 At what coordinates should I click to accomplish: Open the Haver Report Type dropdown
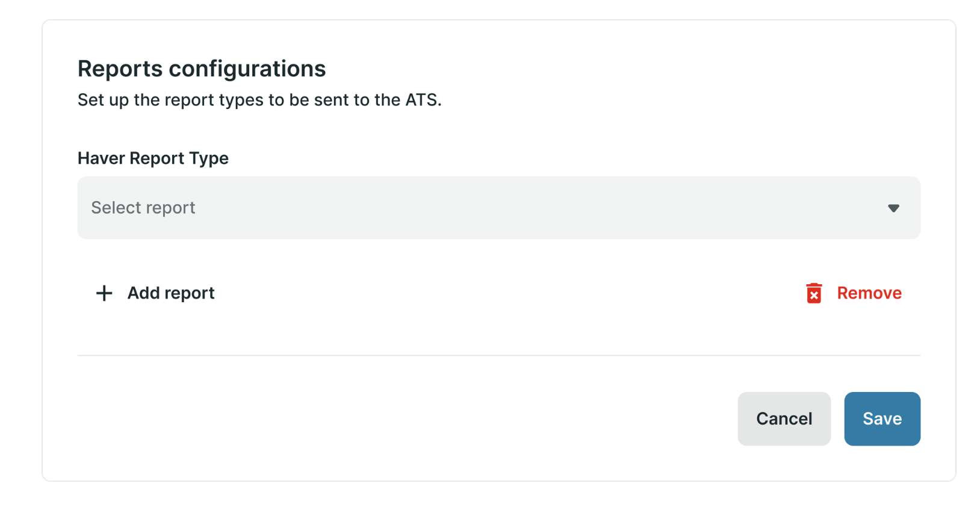click(x=498, y=208)
